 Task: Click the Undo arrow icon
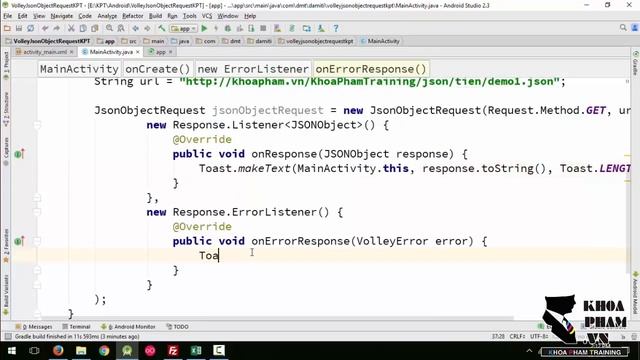click(x=45, y=28)
